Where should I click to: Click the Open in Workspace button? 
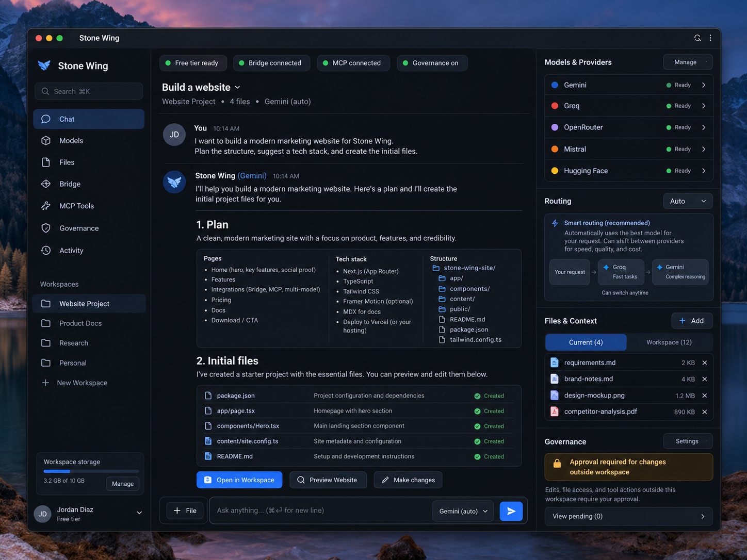[x=239, y=480]
